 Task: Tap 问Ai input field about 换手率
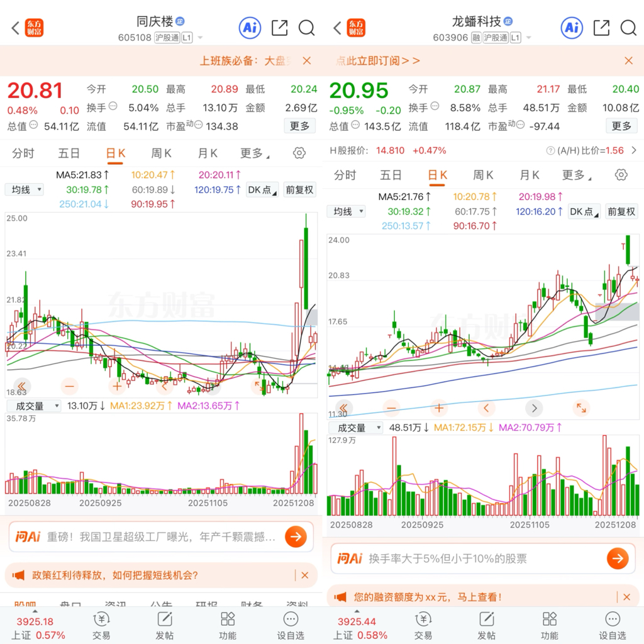point(483,558)
